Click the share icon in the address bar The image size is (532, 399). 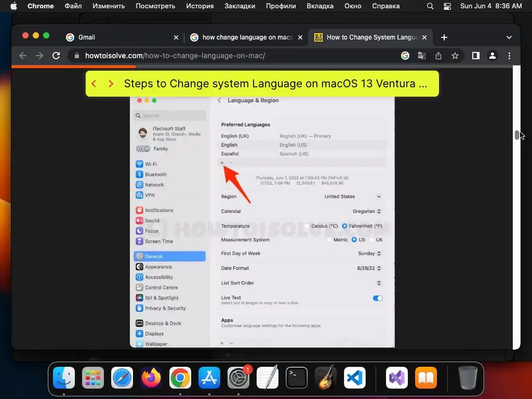[438, 56]
